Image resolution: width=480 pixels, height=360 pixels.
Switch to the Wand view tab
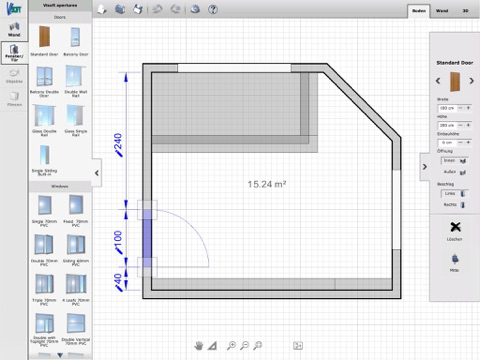(442, 11)
